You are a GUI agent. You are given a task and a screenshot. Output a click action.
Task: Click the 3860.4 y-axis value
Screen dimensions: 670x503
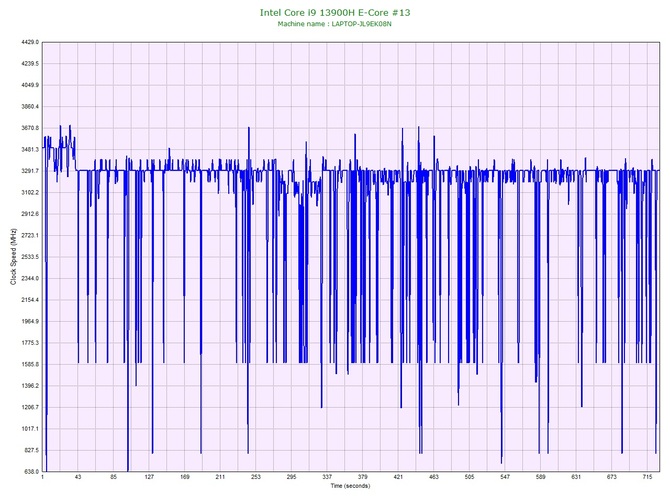pos(30,106)
